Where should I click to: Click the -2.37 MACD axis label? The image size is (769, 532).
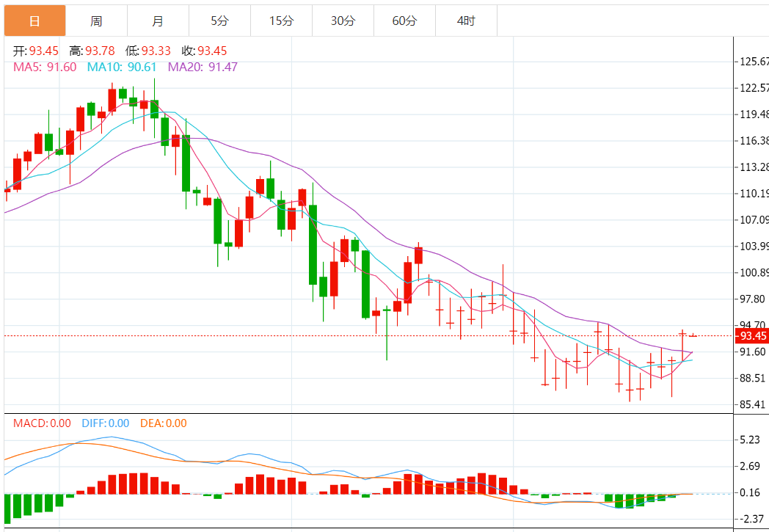pyautogui.click(x=752, y=519)
